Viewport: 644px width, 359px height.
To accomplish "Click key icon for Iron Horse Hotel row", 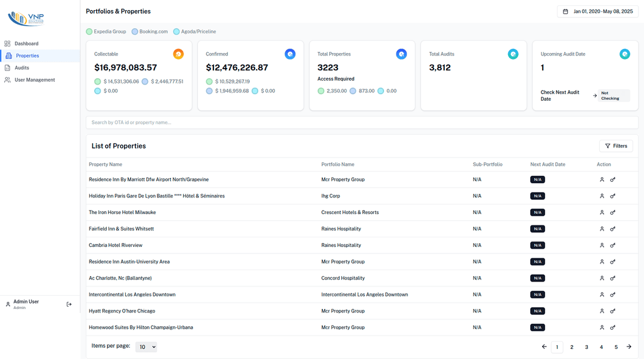I will [x=613, y=212].
